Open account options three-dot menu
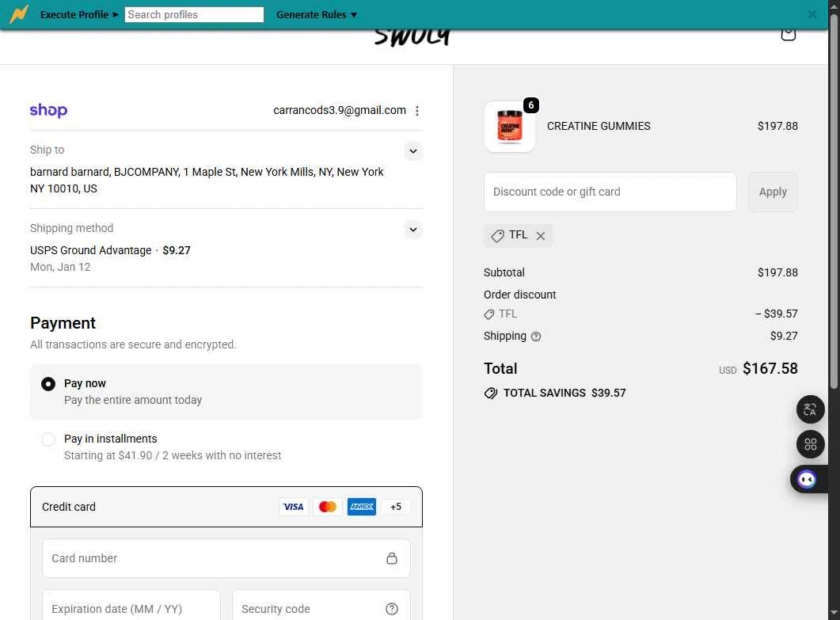The height and width of the screenshot is (620, 840). click(416, 110)
